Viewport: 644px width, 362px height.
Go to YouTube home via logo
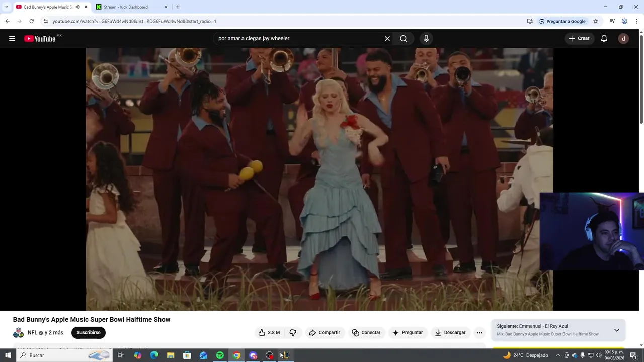click(40, 39)
